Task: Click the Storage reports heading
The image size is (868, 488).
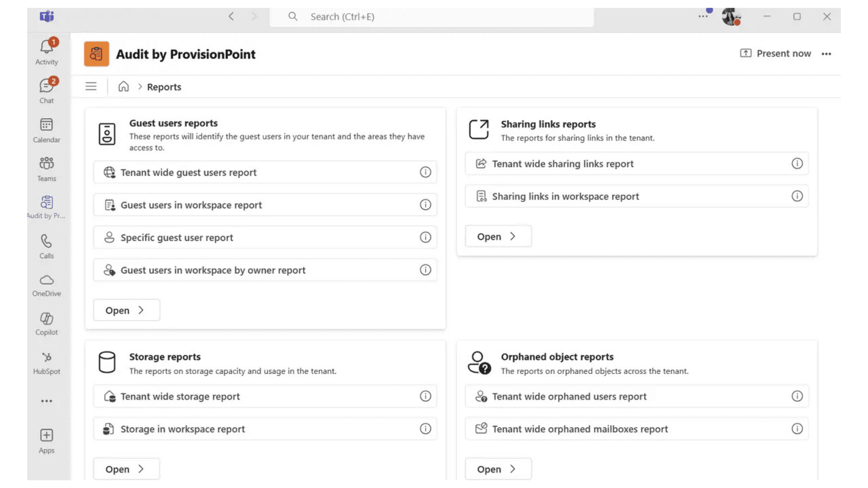Action: point(165,357)
